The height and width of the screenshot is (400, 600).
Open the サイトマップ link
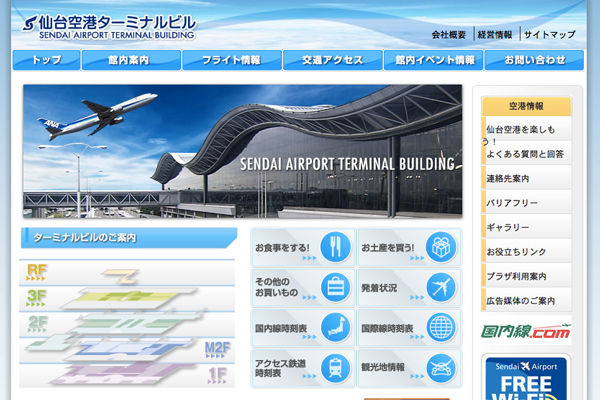(x=549, y=35)
